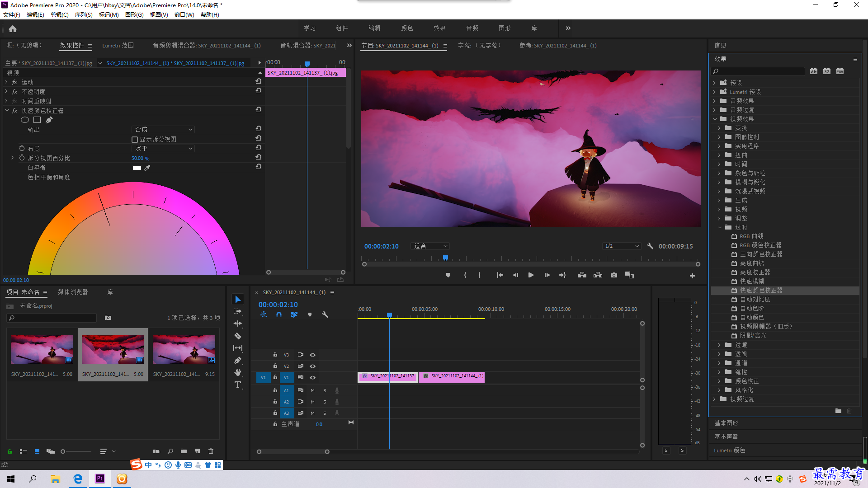Open the Lumetri Color panel
This screenshot has height=488, width=868.
730,450
